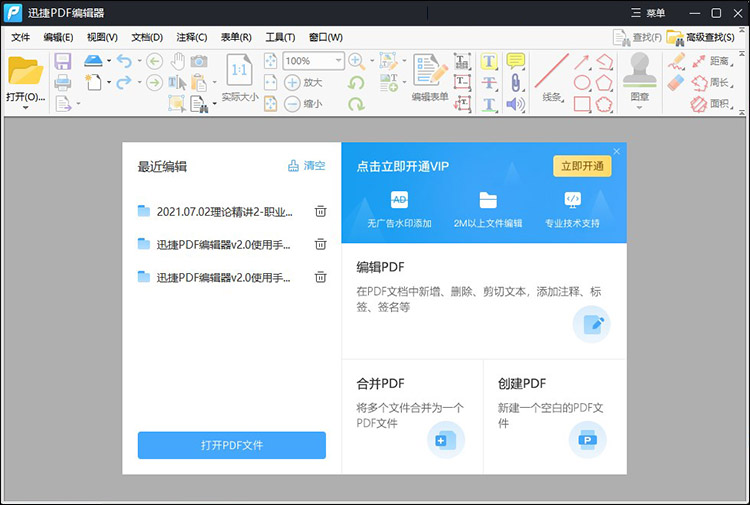Delete 2021.07.02理论精讲2 entry with trash icon
The width and height of the screenshot is (750, 505).
(x=320, y=211)
